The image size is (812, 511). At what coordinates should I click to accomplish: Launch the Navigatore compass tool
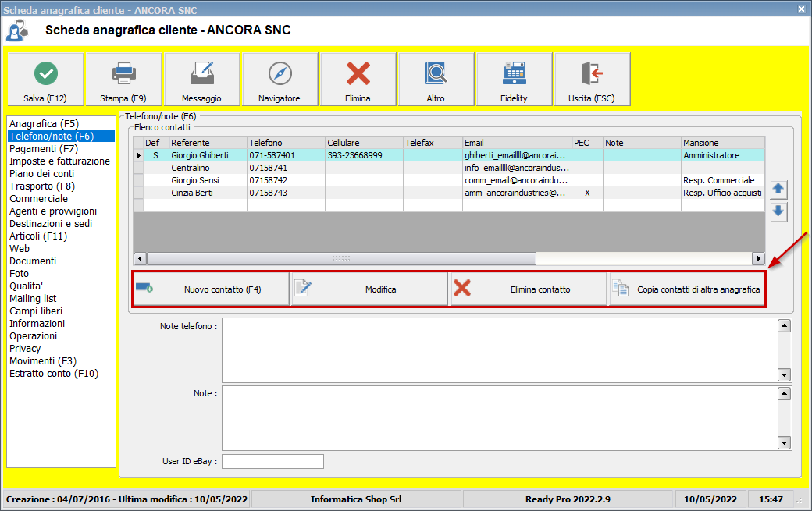280,79
